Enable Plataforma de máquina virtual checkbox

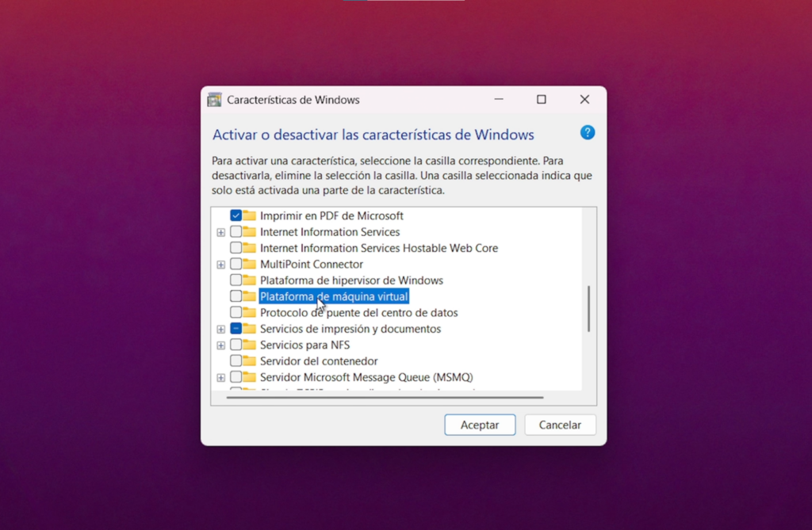[x=238, y=296]
